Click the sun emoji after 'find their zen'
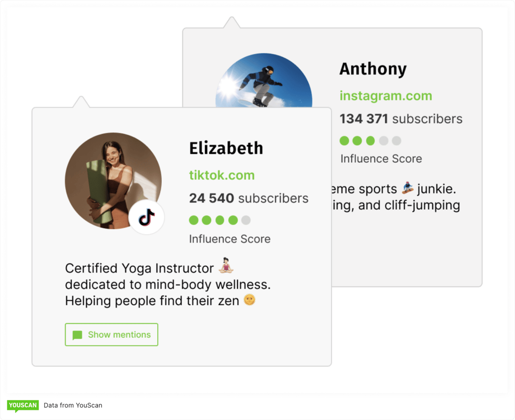This screenshot has width=515, height=420. point(249,300)
